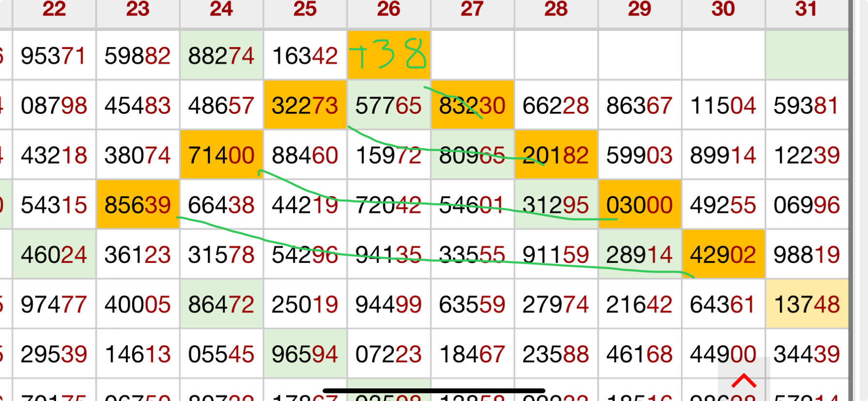This screenshot has width=868, height=401.
Task: Click cell 34439 in column 31
Action: point(806,354)
